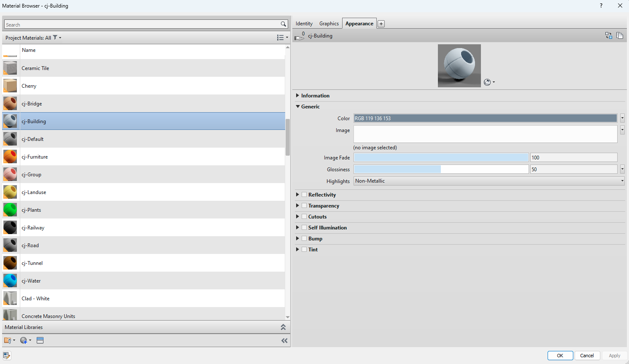Click the cj-Railway black sphere swatch
This screenshot has height=364, width=629.
click(10, 227)
